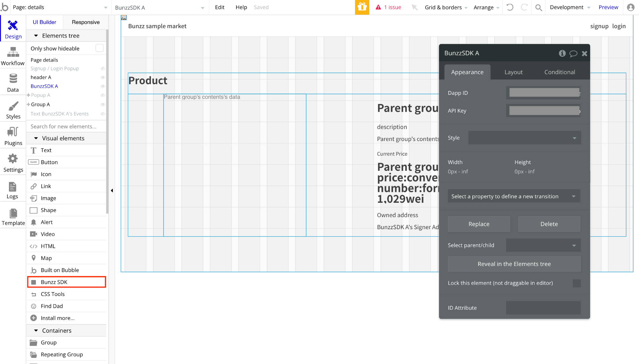Open the Style dropdown
639x364 pixels.
(x=525, y=138)
